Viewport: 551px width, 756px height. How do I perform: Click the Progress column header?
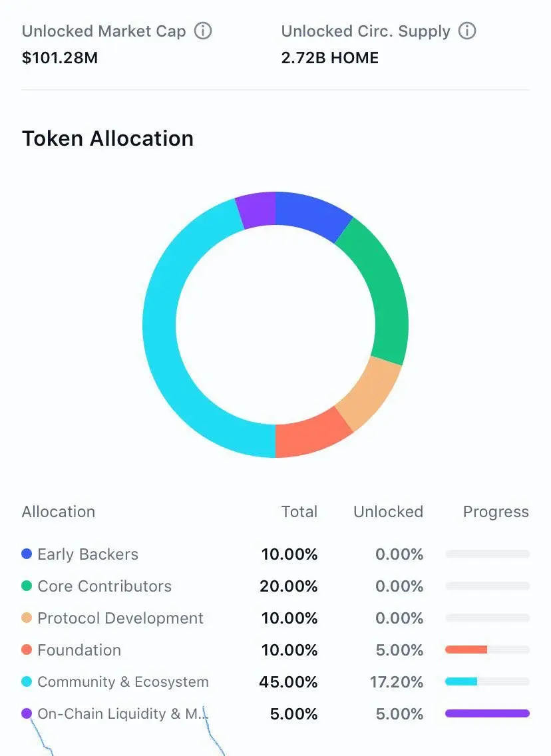pos(496,512)
